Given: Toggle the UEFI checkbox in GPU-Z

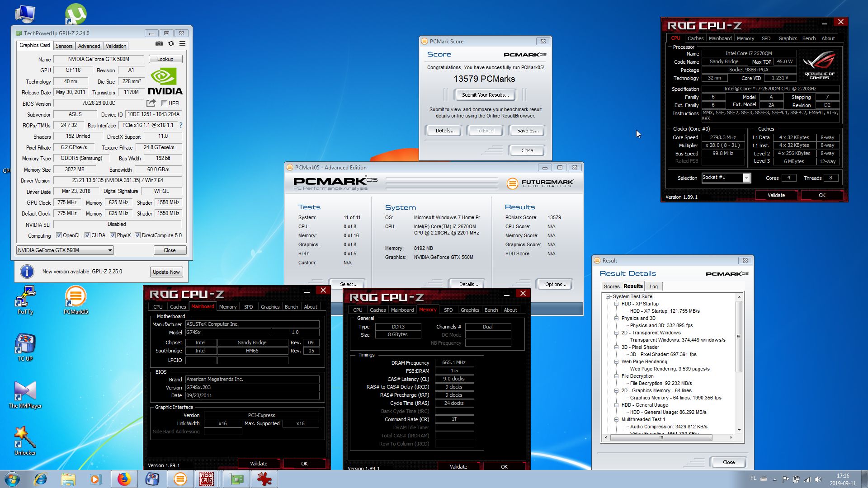Looking at the screenshot, I should point(165,103).
